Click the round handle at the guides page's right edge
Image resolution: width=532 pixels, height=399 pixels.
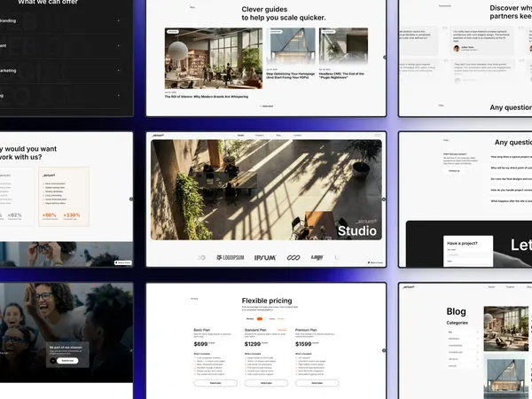coord(385,58)
